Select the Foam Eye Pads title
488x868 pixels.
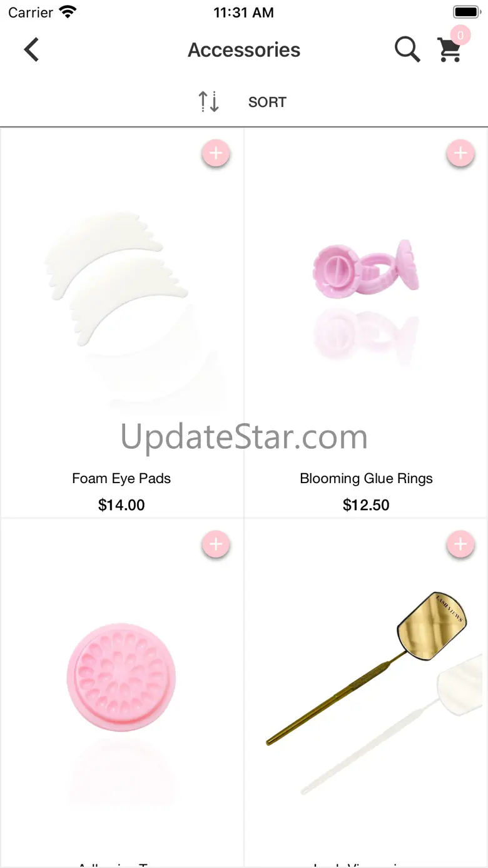[x=121, y=479]
